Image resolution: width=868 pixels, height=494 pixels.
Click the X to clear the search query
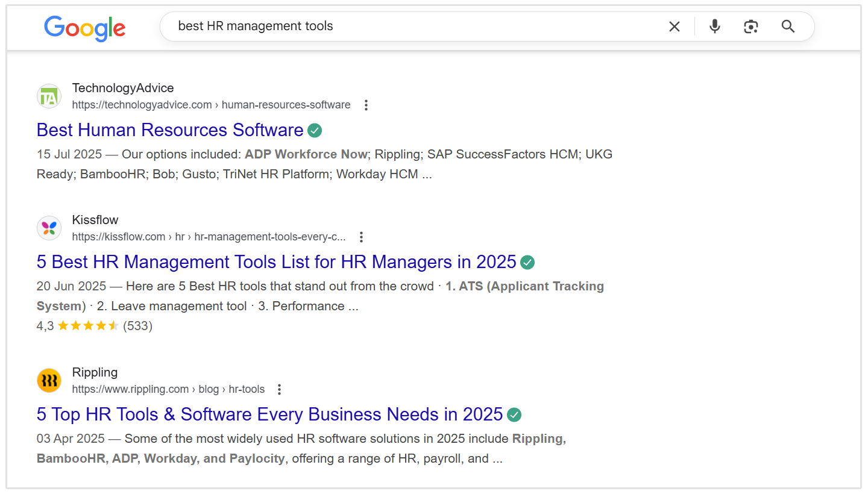click(674, 27)
